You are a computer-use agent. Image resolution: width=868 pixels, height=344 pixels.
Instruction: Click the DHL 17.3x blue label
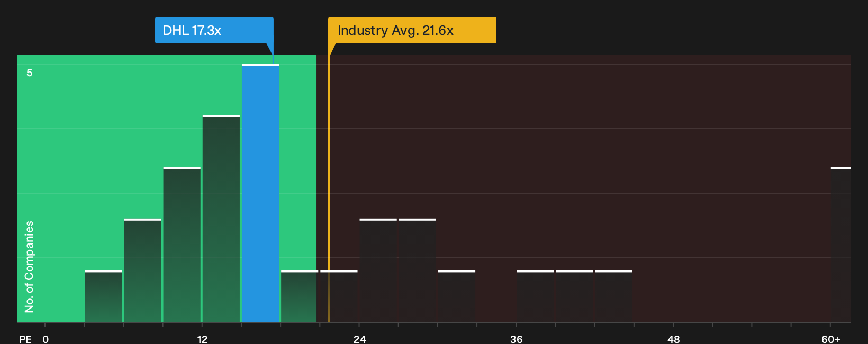[214, 30]
